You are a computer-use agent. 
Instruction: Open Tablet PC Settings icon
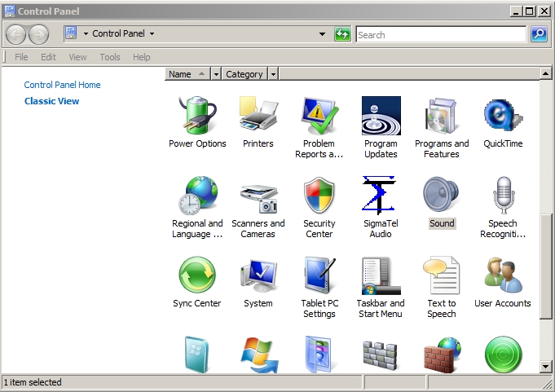point(319,275)
